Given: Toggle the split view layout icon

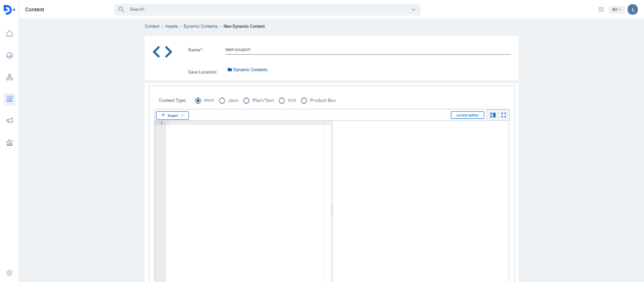Looking at the screenshot, I should [492, 115].
